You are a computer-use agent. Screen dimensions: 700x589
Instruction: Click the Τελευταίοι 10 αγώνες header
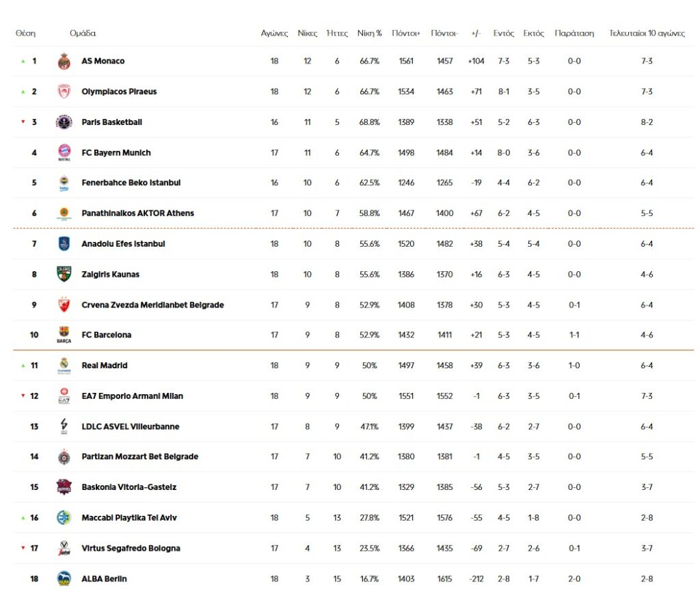coord(647,33)
